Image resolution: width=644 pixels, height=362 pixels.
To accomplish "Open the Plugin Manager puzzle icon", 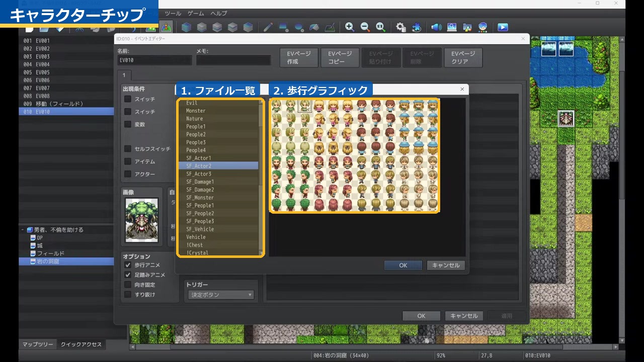I will 417,27.
